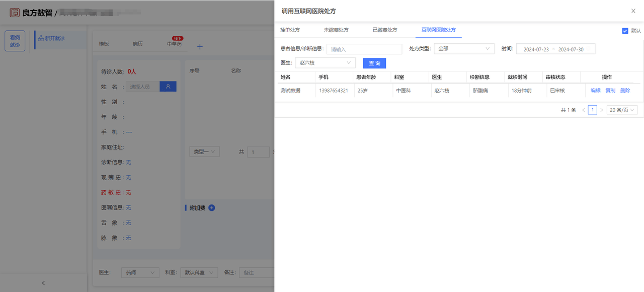Switch to the 挂单处方 tab
Screen dimensions: 644x292
(x=290, y=30)
